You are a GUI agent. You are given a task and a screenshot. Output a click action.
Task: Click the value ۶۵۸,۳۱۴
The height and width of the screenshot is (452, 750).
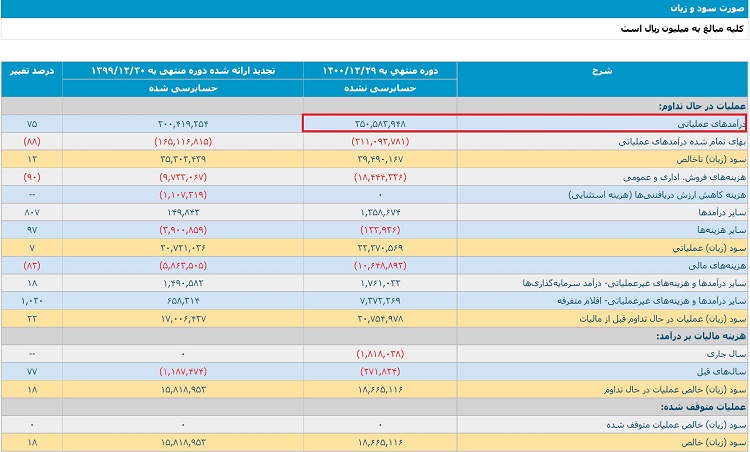coord(183,301)
